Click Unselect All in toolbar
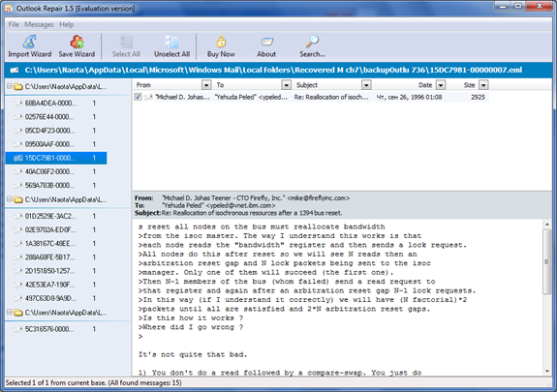 (171, 46)
